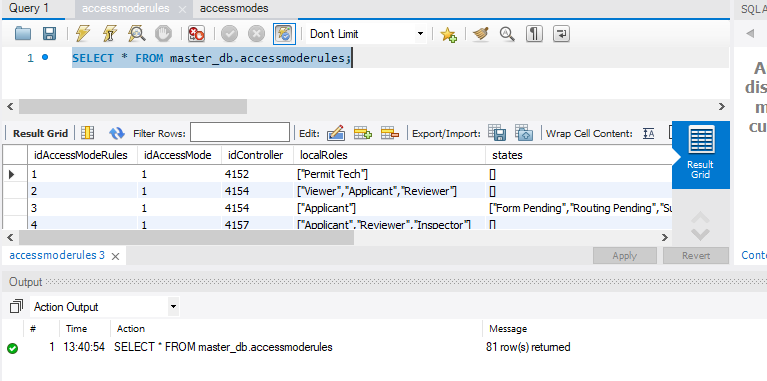Click the Apply button
This screenshot has height=381, width=767.
(625, 255)
